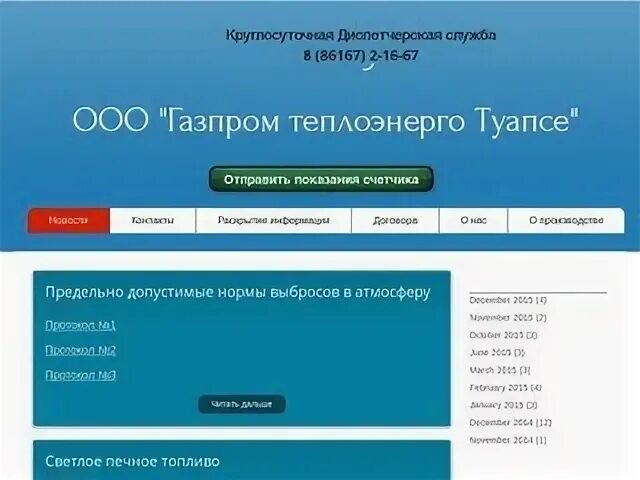Open the December 2014 archive
This screenshot has width=640, height=480.
click(x=510, y=423)
